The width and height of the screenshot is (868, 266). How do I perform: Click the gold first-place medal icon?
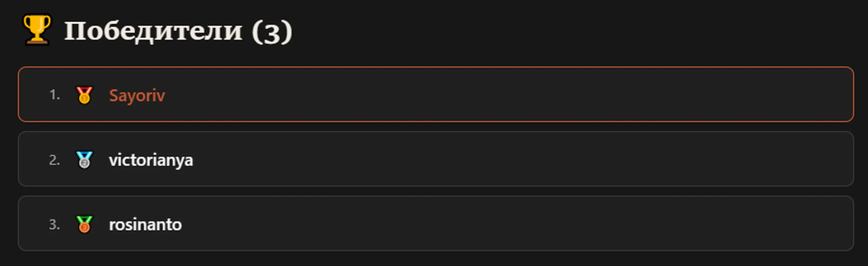coord(84,95)
